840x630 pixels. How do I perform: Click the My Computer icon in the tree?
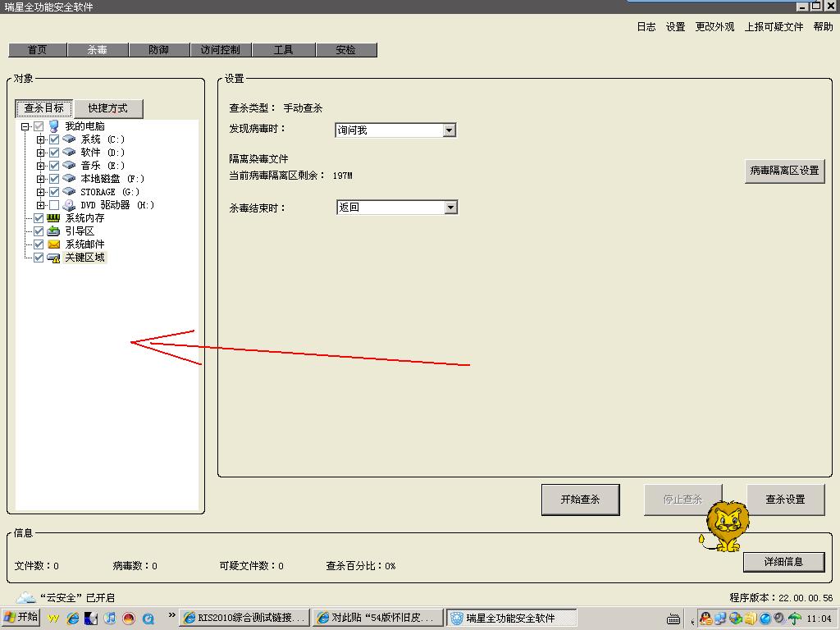pyautogui.click(x=53, y=126)
